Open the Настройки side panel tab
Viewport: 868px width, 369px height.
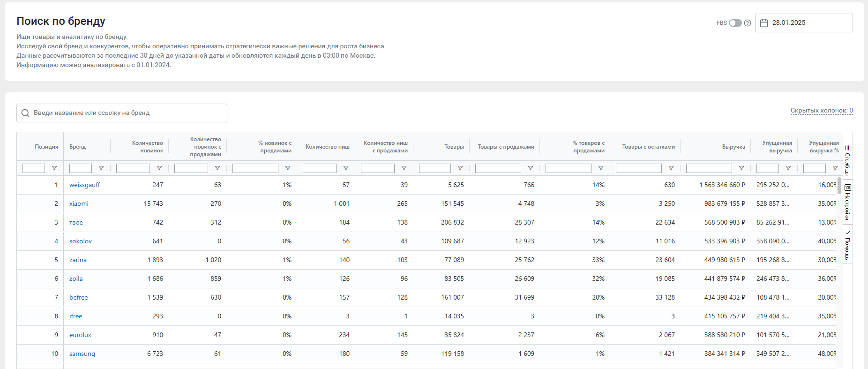(x=847, y=202)
